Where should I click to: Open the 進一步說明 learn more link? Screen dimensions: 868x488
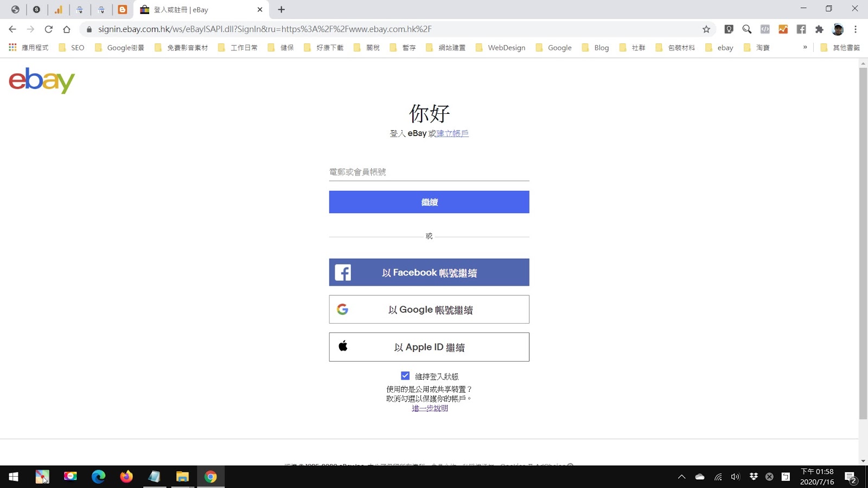[430, 408]
